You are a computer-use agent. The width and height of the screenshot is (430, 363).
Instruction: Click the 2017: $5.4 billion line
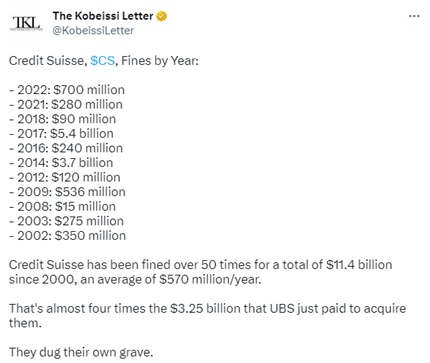(x=61, y=134)
